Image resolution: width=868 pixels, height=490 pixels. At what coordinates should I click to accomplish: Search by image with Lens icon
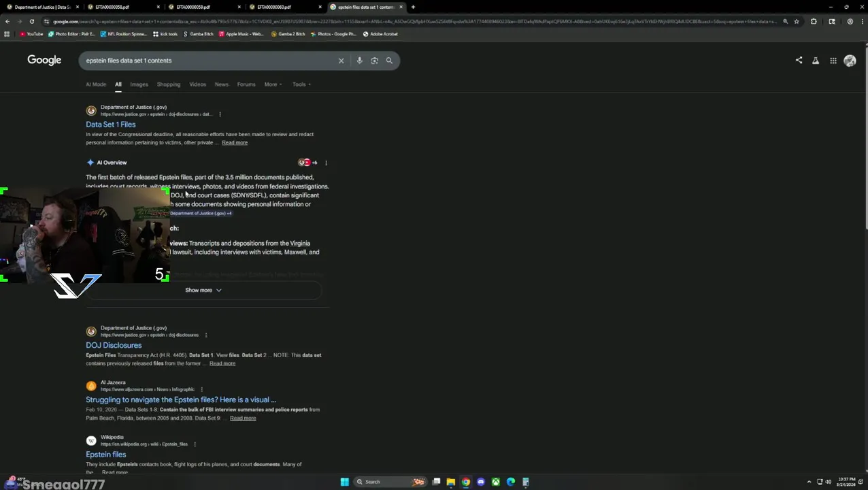374,61
